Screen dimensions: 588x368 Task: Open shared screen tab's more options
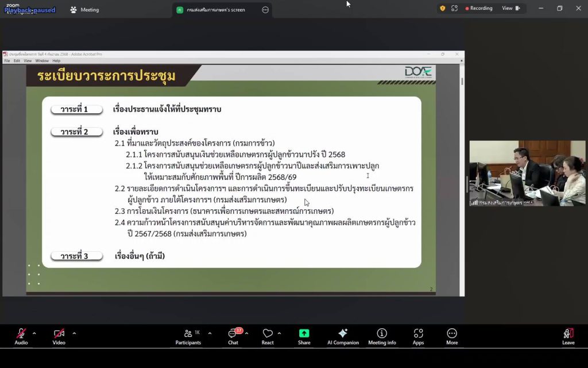coord(265,10)
